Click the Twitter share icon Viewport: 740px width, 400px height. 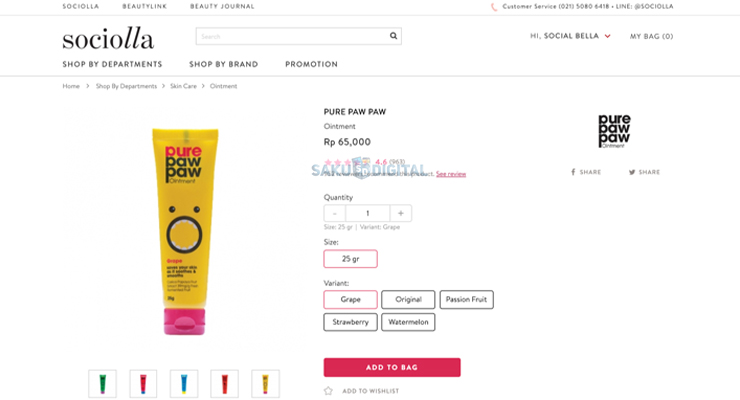coord(632,172)
